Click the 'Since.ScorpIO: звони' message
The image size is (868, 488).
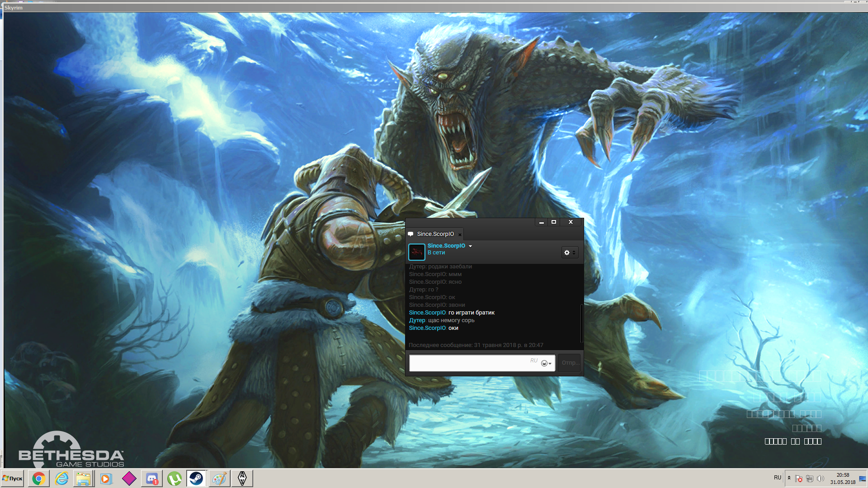(x=437, y=305)
